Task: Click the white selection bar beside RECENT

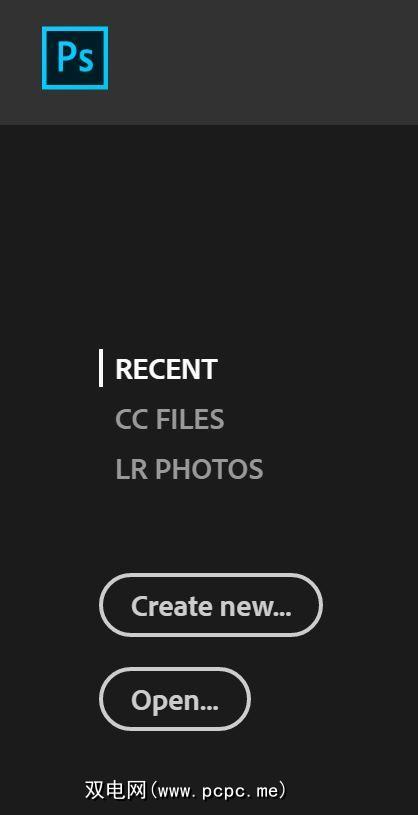Action: 101,368
